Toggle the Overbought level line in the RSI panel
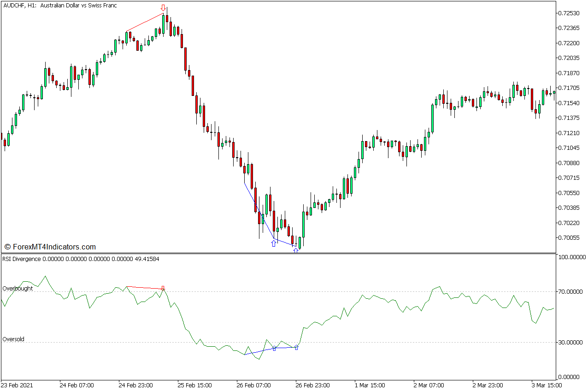This screenshot has height=391, width=588. [x=17, y=288]
